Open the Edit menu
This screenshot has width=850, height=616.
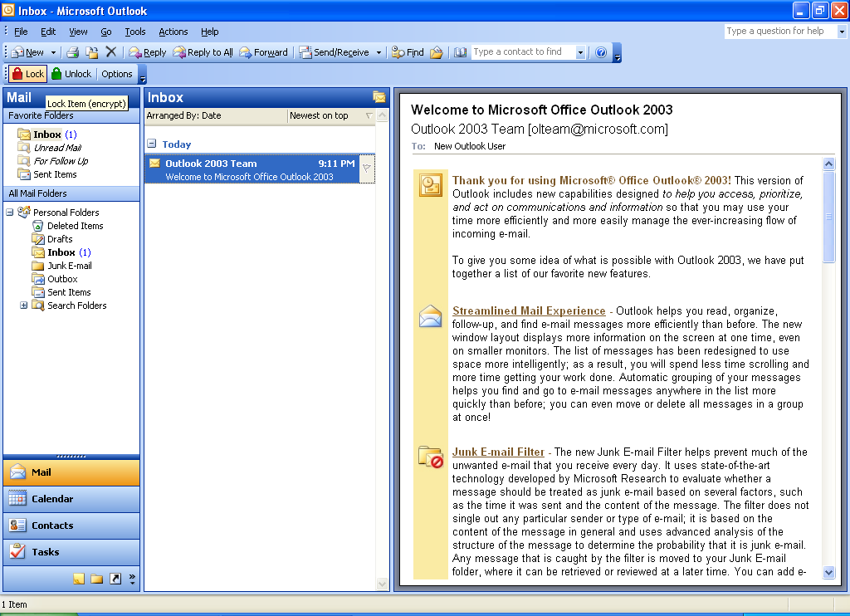pyautogui.click(x=48, y=32)
